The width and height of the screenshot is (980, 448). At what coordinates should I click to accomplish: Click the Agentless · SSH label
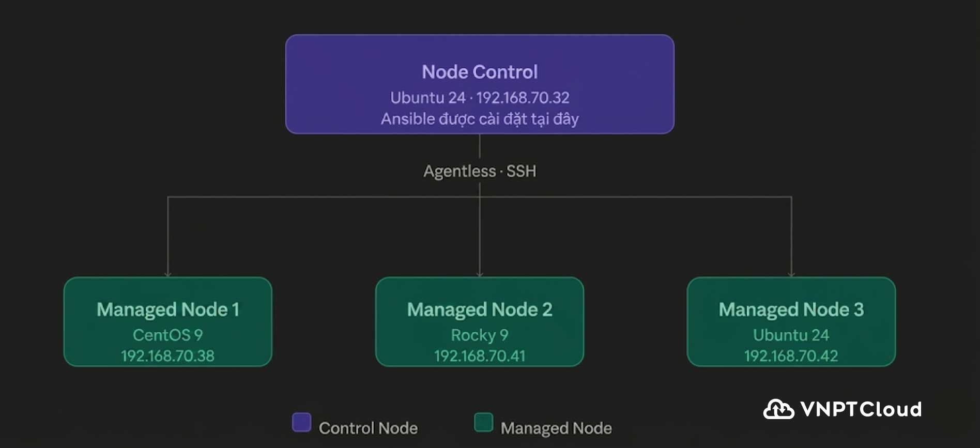coord(480,171)
